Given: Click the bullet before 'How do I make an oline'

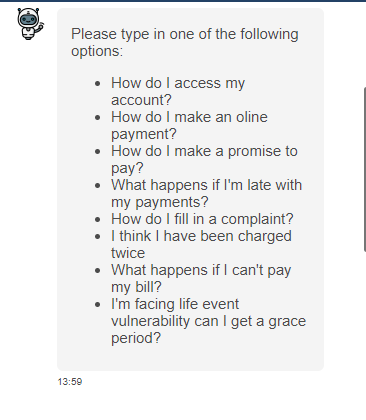Looking at the screenshot, I should tap(98, 117).
